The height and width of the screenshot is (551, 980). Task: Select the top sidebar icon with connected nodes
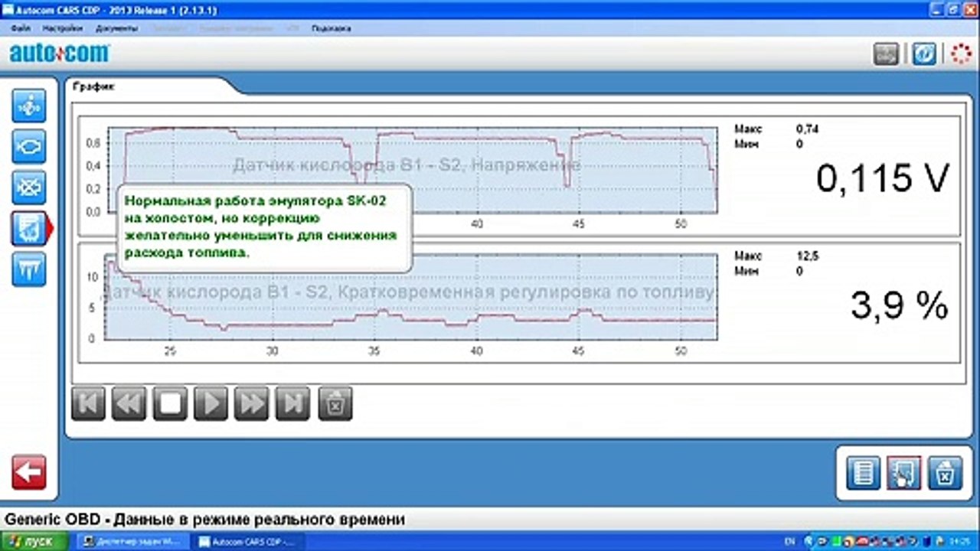click(x=29, y=106)
